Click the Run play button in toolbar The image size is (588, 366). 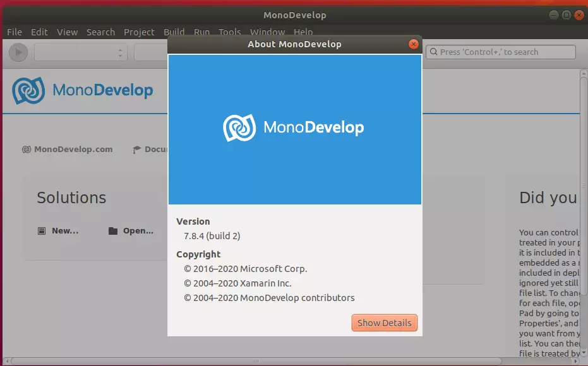[x=18, y=52]
